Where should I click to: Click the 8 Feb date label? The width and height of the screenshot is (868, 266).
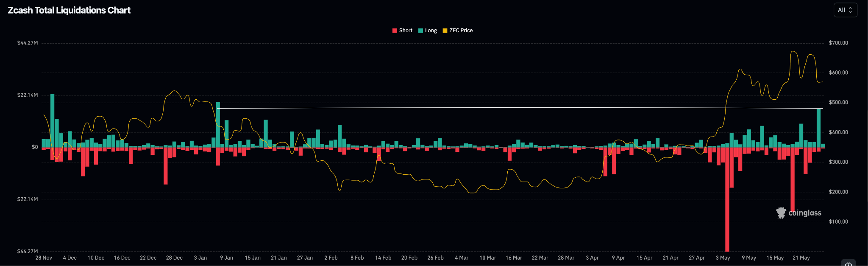point(357,258)
